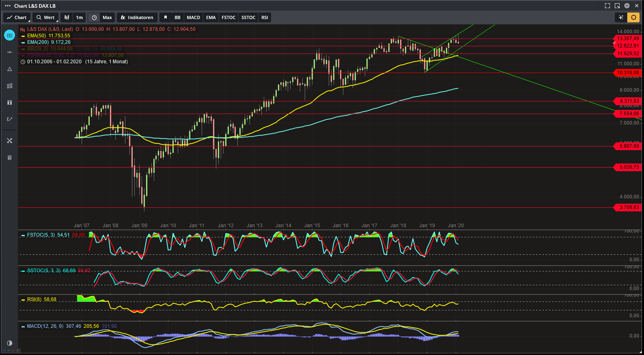
Task: Click the 11.929,52 price level marker
Action: (x=627, y=54)
